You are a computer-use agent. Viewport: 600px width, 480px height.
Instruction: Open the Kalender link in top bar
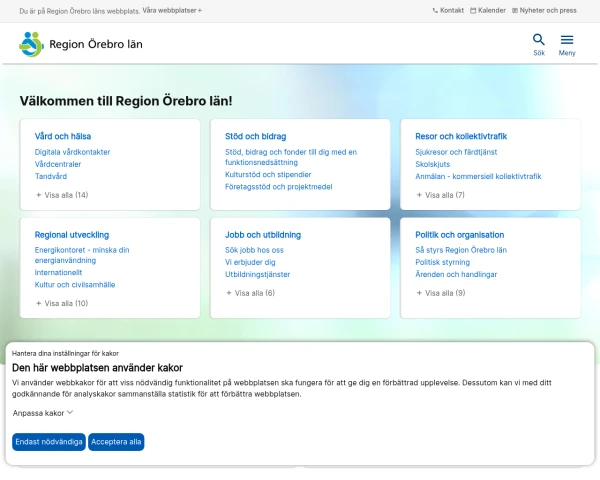[x=488, y=10]
